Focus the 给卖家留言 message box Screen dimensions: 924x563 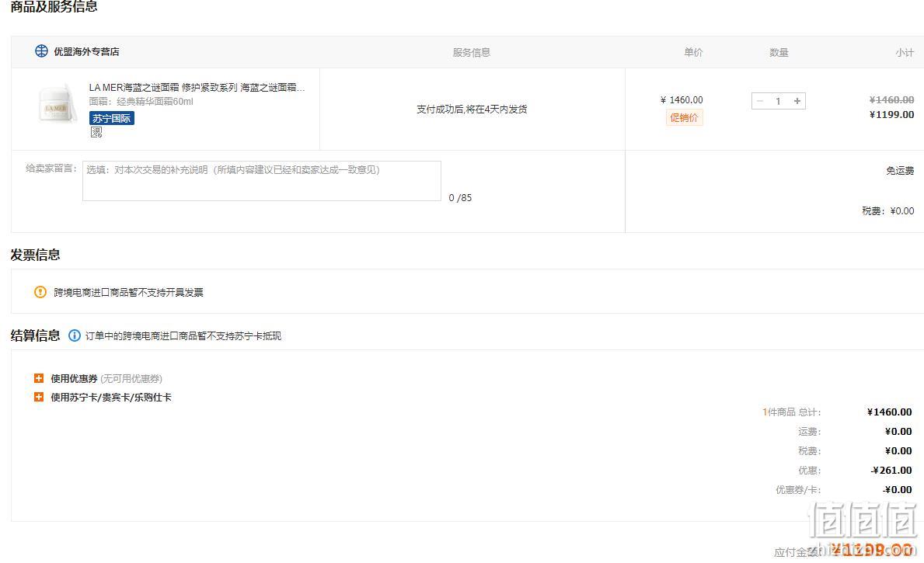(262, 181)
